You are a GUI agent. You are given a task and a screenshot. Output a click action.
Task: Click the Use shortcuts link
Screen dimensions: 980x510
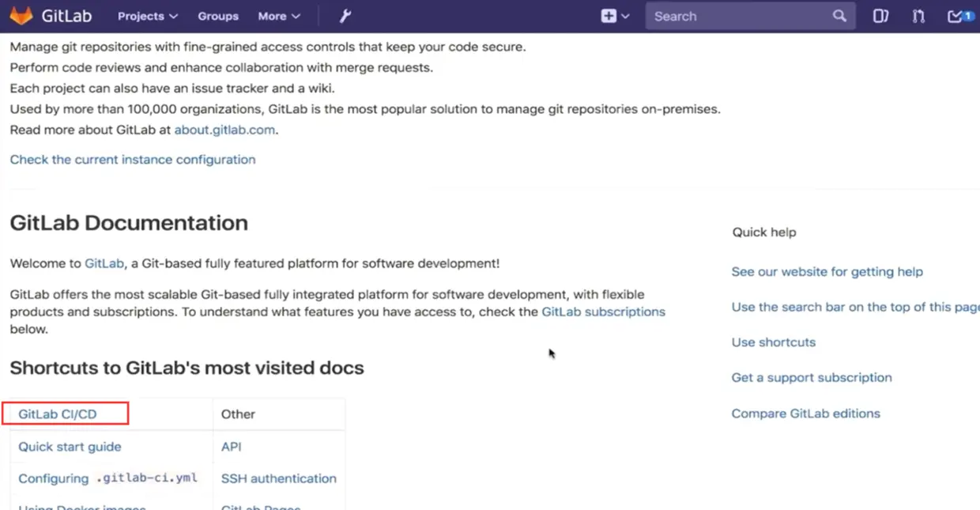tap(774, 342)
